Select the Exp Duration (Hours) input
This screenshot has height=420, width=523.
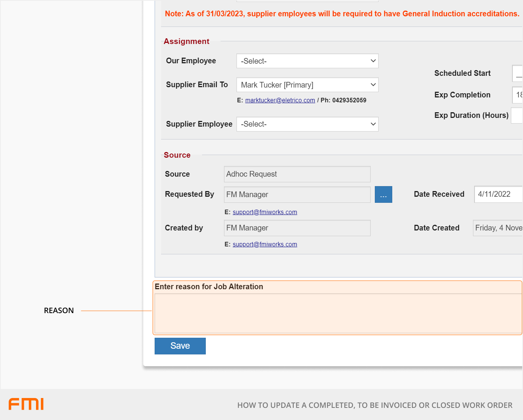[x=517, y=116]
